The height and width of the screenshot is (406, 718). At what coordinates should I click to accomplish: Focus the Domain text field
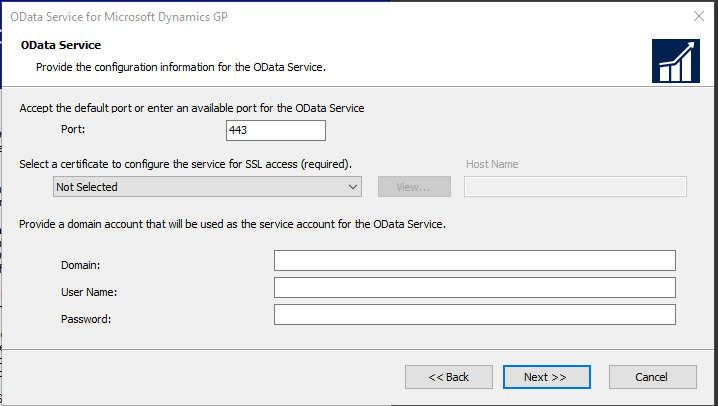[x=474, y=261]
